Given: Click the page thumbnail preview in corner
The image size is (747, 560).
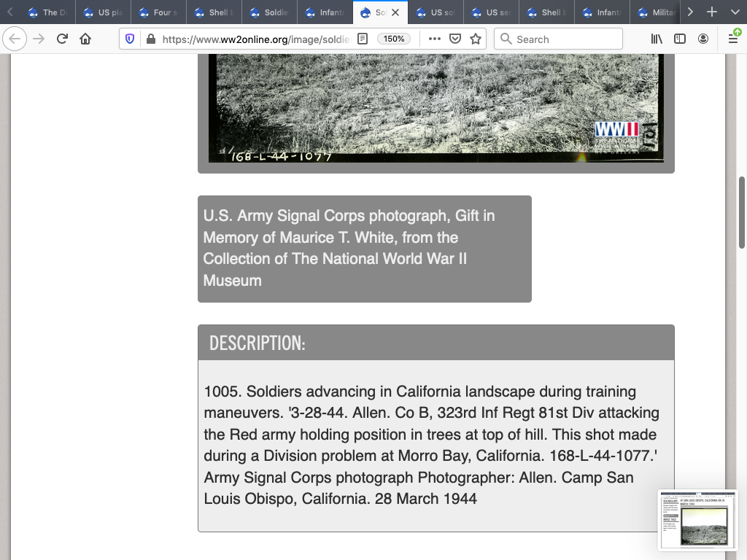Looking at the screenshot, I should [697, 520].
